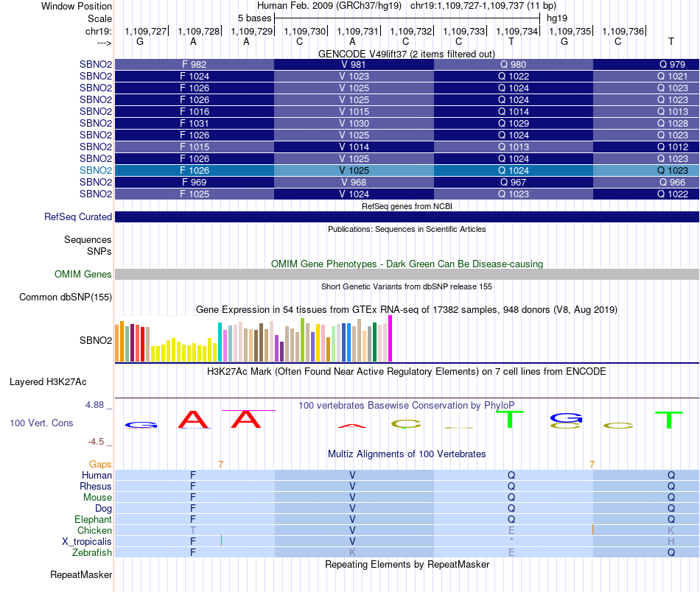
Task: Select the Common dbSNP(155) track label
Action: pyautogui.click(x=65, y=297)
